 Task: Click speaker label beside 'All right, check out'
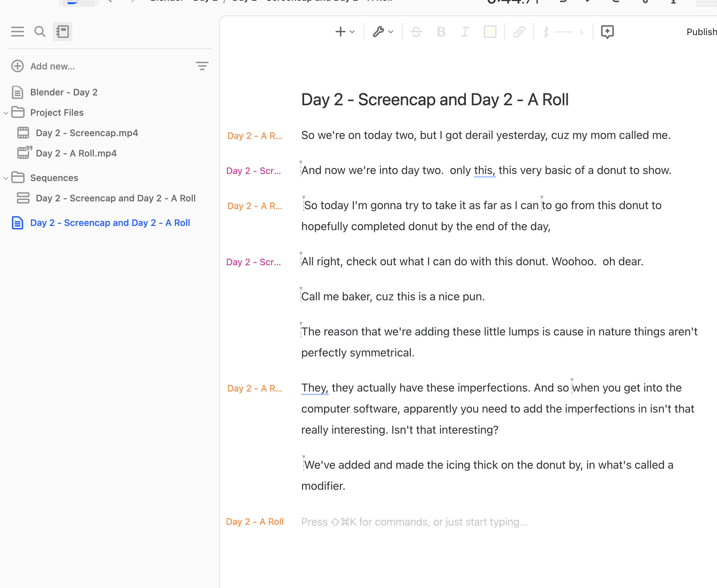254,262
